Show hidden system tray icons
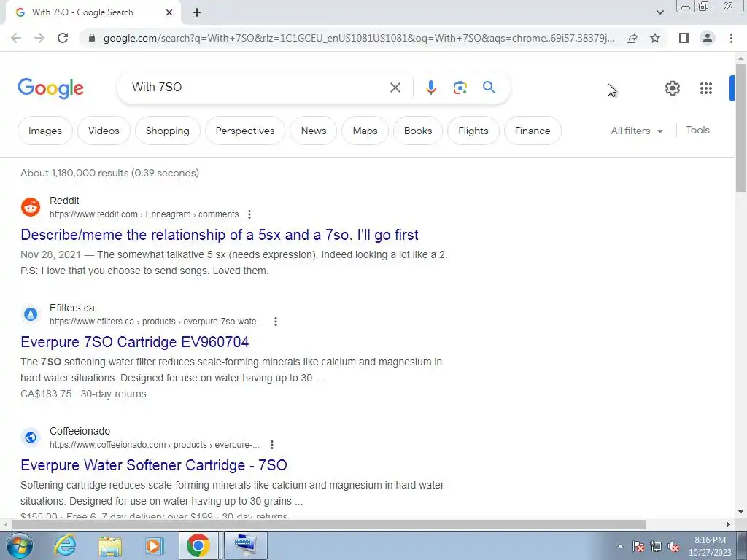This screenshot has height=560, width=747. pos(620,547)
